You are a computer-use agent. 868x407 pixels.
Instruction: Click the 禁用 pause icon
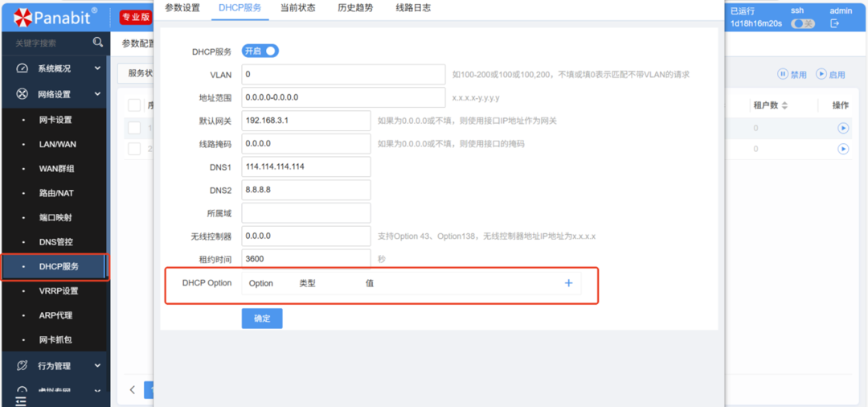(782, 74)
